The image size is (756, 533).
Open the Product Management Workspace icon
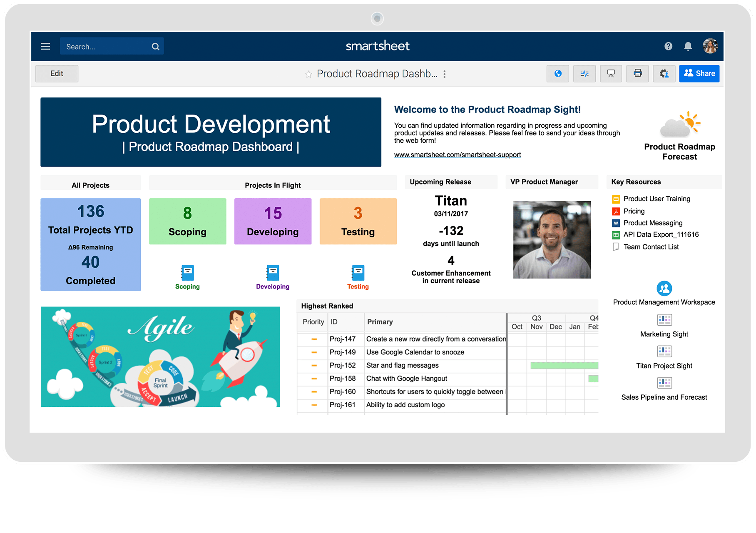point(664,288)
